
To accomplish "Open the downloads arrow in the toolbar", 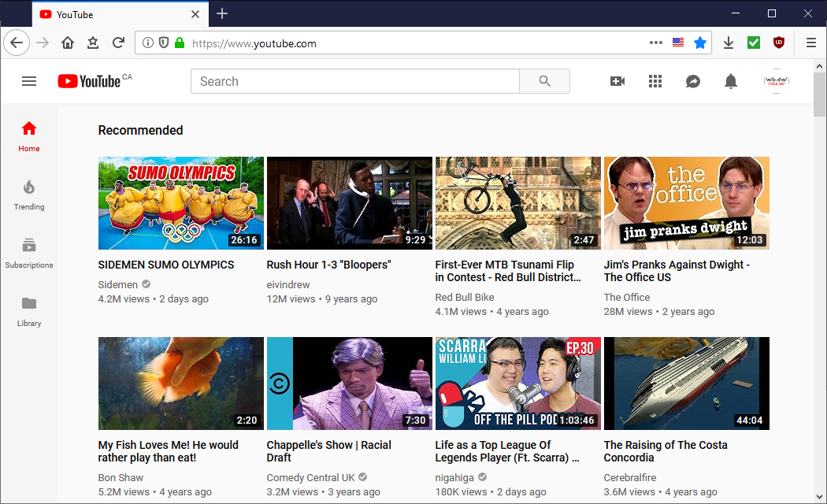I will pyautogui.click(x=729, y=43).
